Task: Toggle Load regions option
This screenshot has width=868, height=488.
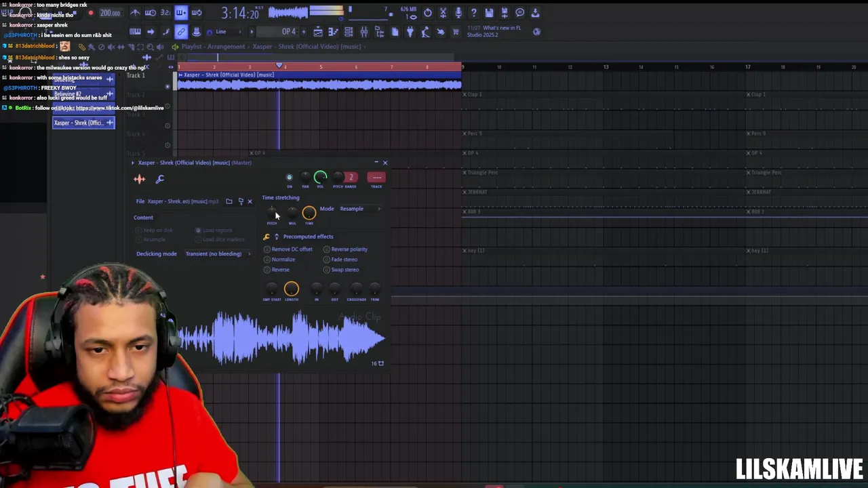Action: pyautogui.click(x=214, y=230)
